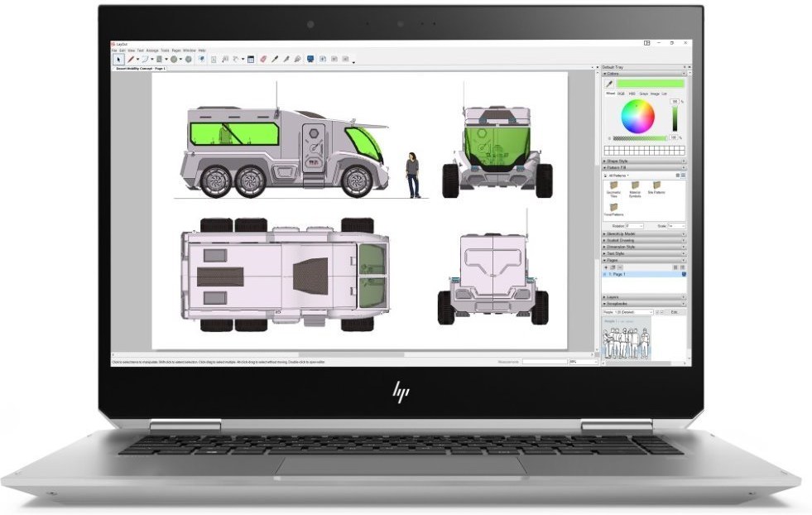Viewport: 812px width, 515px height.
Task: Click the Edit button in Scrapbooks
Action: pos(674,312)
